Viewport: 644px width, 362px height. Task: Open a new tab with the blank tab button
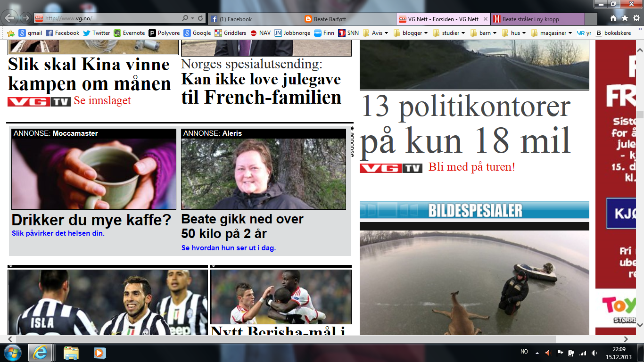click(x=592, y=19)
